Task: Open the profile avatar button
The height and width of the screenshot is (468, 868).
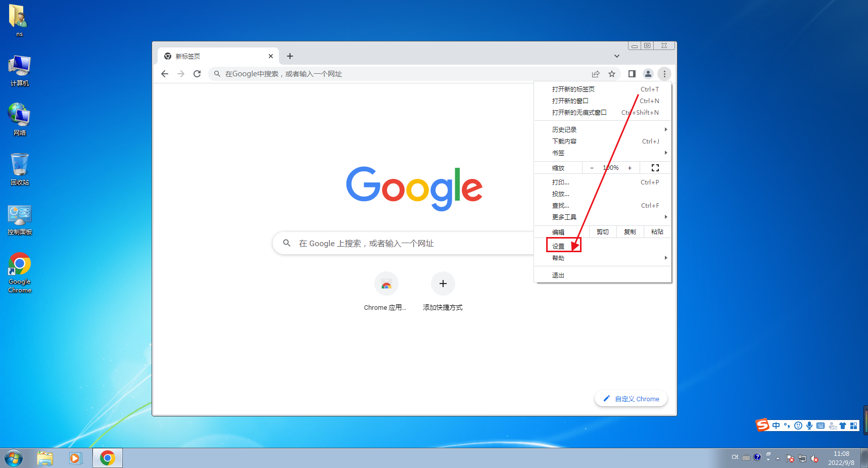Action: 648,74
